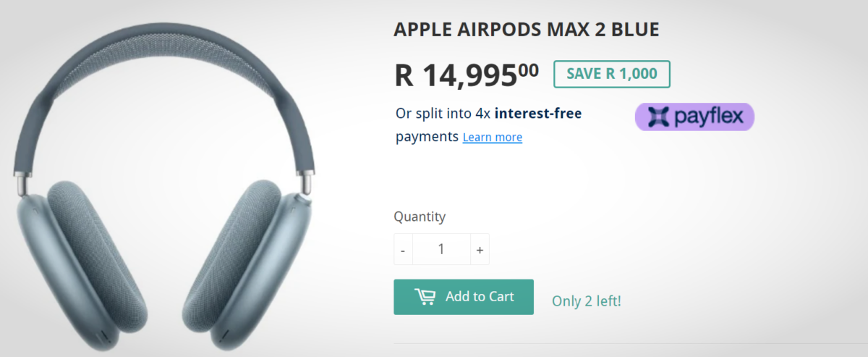Click the Quantity label
The width and height of the screenshot is (868, 357).
pos(420,217)
